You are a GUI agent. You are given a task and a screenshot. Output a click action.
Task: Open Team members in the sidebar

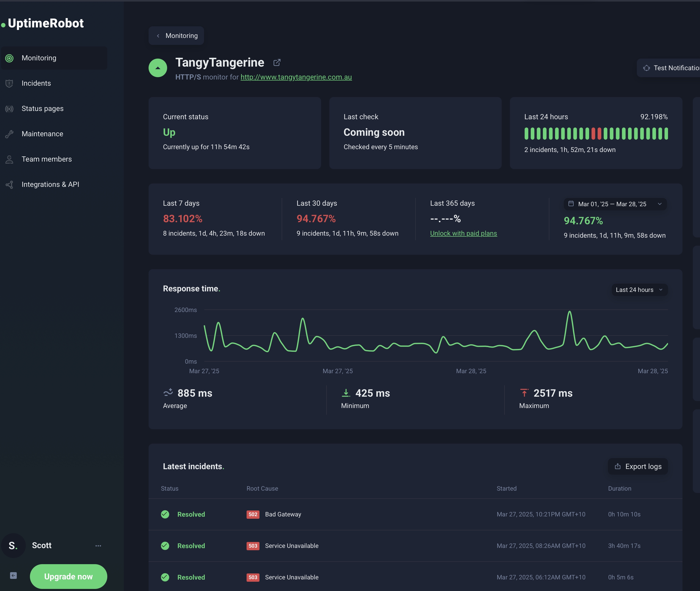[x=54, y=159]
